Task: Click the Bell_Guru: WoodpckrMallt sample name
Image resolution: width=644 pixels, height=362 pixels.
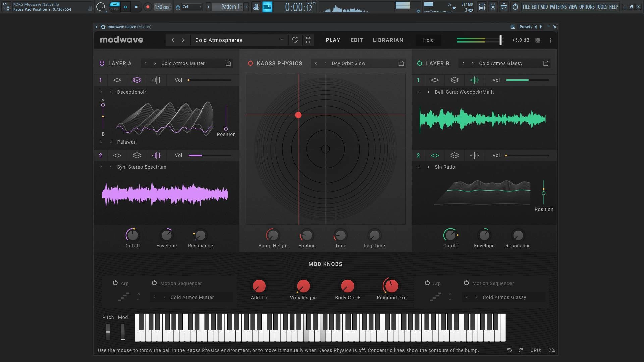Action: coord(464,92)
